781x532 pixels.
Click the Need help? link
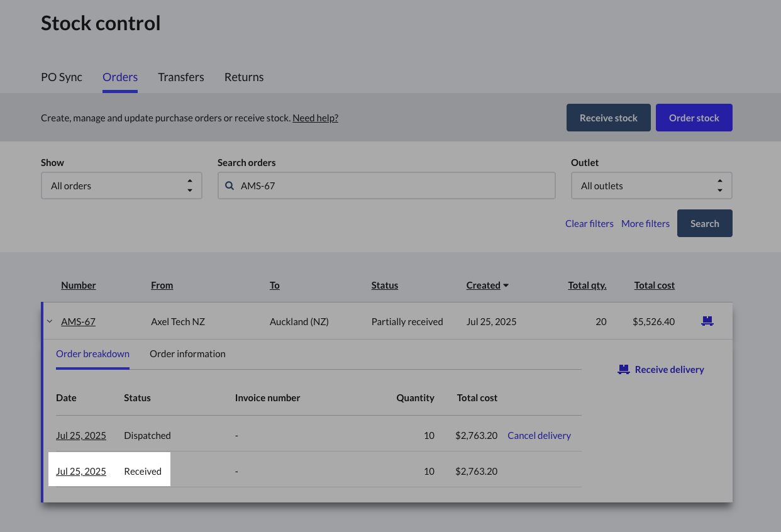point(315,118)
